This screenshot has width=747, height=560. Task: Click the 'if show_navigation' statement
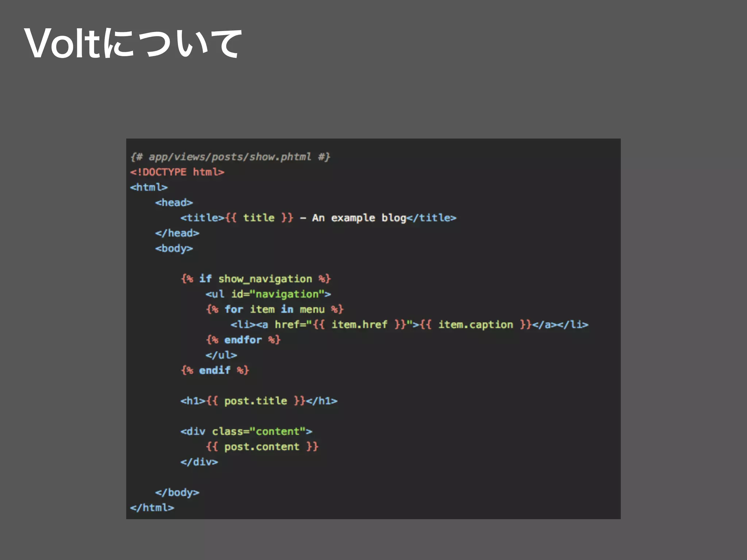pos(256,279)
